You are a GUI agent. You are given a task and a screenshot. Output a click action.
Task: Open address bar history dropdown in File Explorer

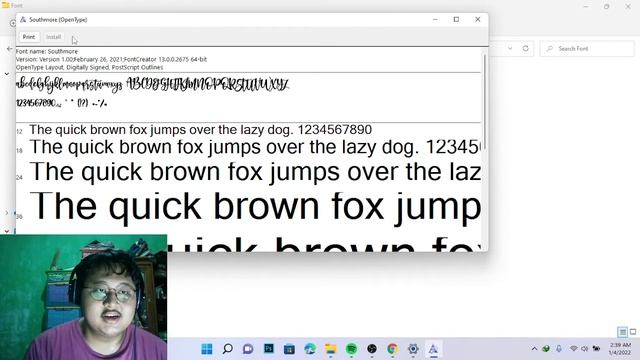click(510, 49)
